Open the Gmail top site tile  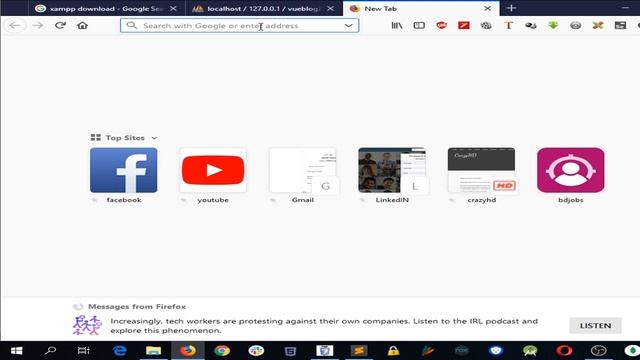click(x=302, y=170)
